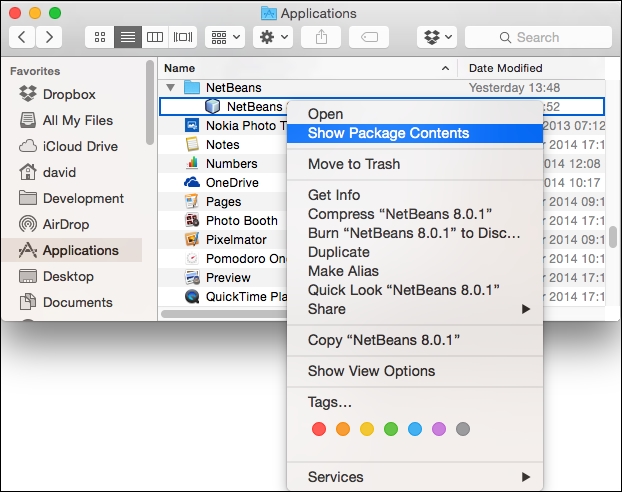Apply the orange tag color
The image size is (622, 492).
[x=343, y=429]
